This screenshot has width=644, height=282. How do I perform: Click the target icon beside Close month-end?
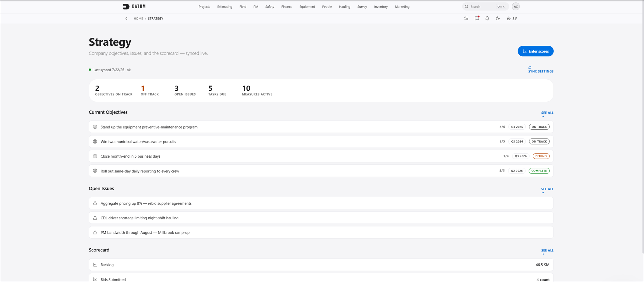coord(95,156)
